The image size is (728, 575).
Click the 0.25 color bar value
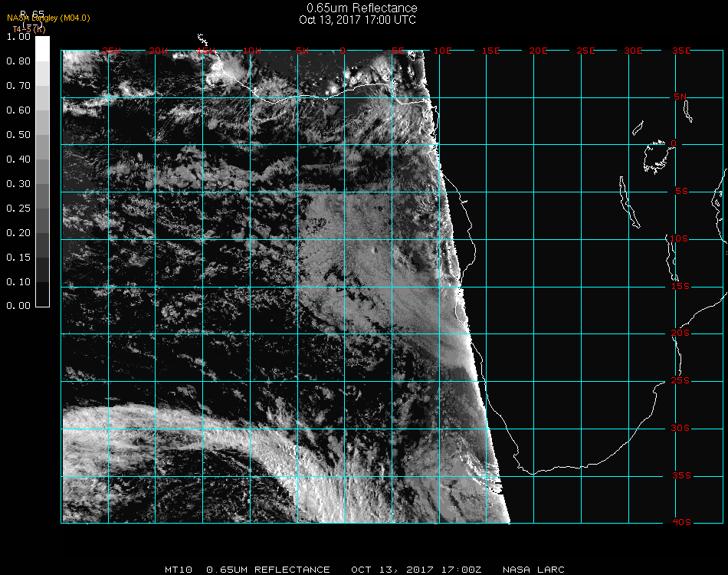pyautogui.click(x=18, y=208)
